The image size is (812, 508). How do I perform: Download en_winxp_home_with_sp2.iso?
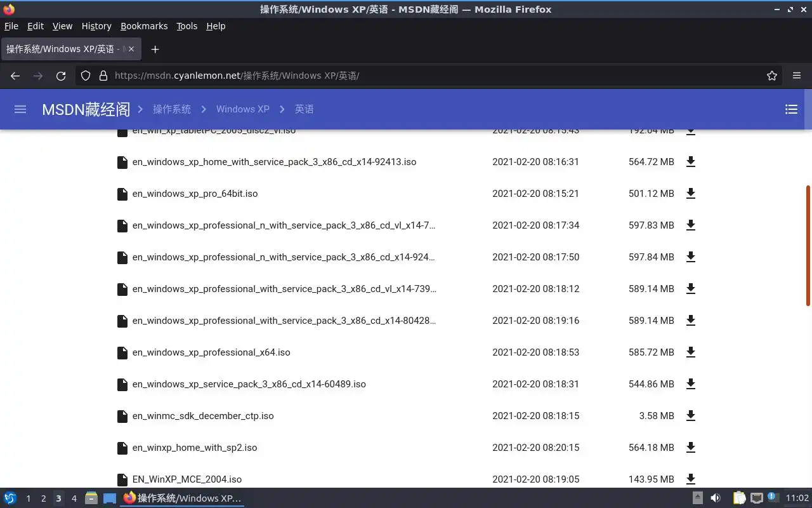[691, 448]
